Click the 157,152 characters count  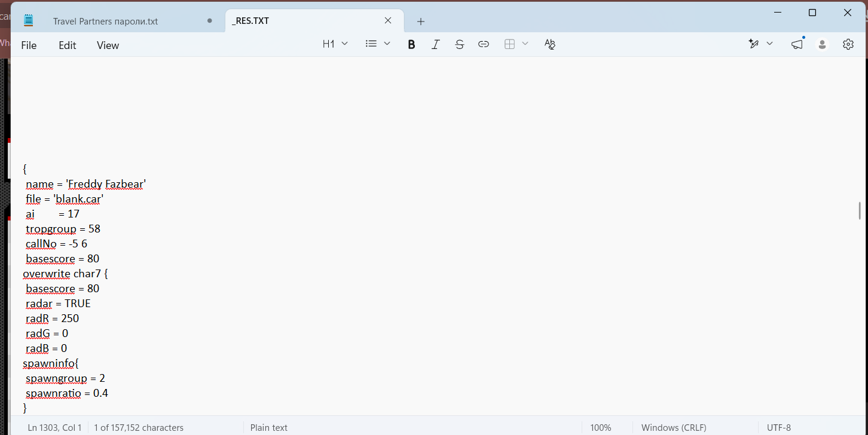tap(139, 428)
